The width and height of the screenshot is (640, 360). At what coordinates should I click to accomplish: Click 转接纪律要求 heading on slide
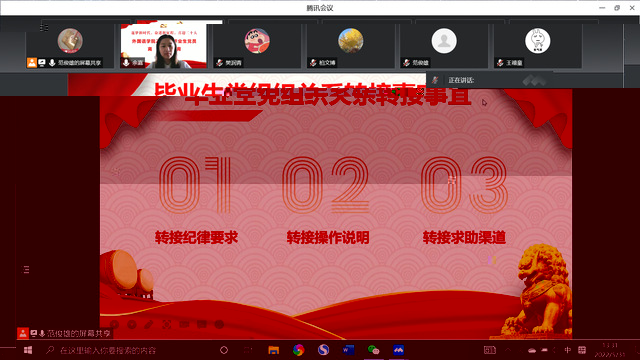point(196,238)
